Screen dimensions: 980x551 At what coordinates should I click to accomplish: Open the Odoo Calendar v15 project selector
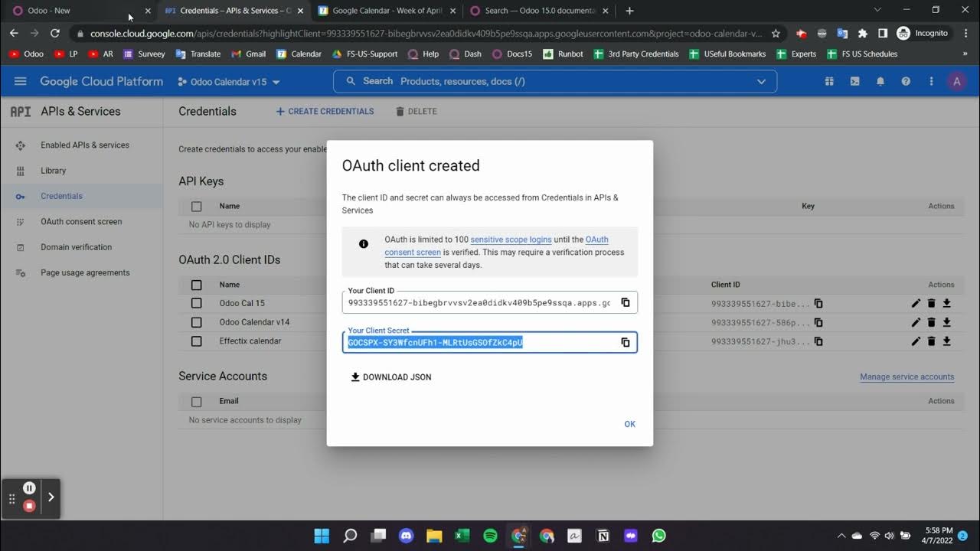[229, 82]
